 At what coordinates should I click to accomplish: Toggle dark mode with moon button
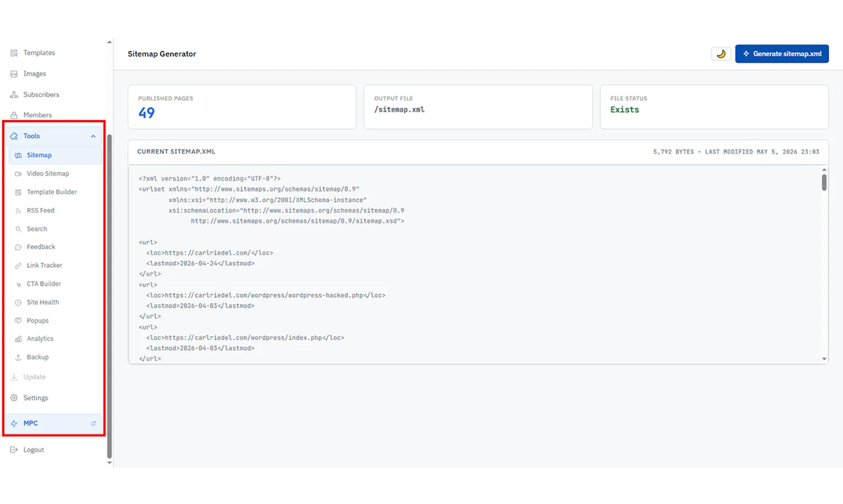click(x=721, y=54)
